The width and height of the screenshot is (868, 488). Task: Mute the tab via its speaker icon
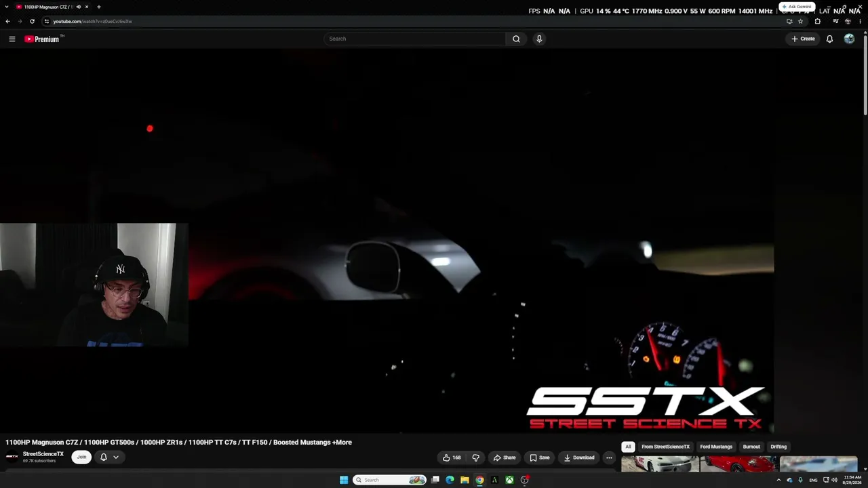click(79, 7)
